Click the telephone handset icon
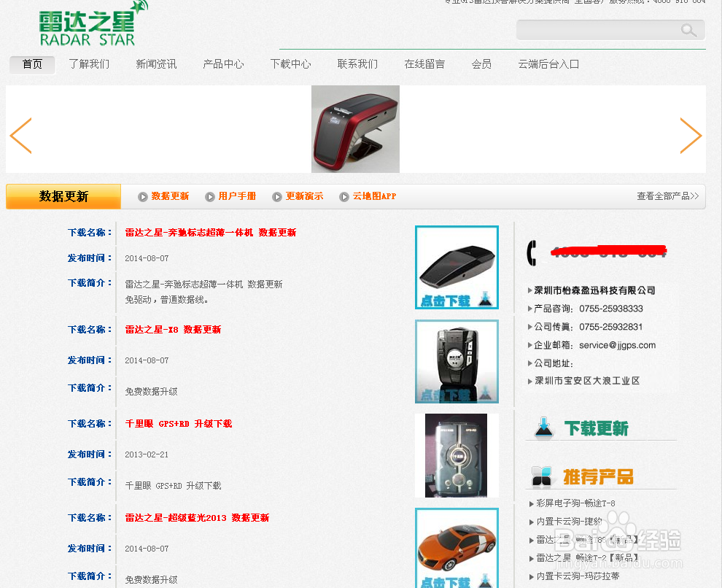The width and height of the screenshot is (722, 588). (x=532, y=253)
